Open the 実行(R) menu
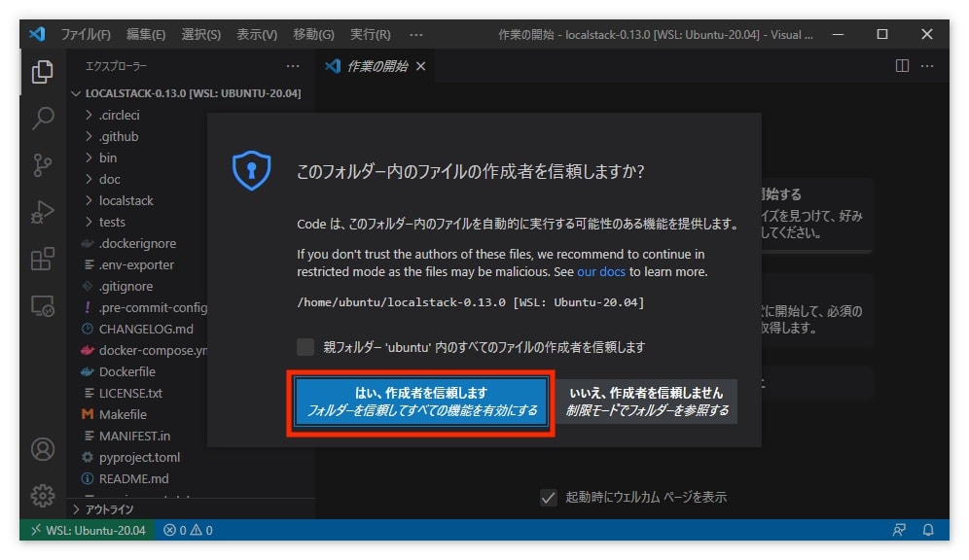This screenshot has width=969, height=560. coord(370,35)
